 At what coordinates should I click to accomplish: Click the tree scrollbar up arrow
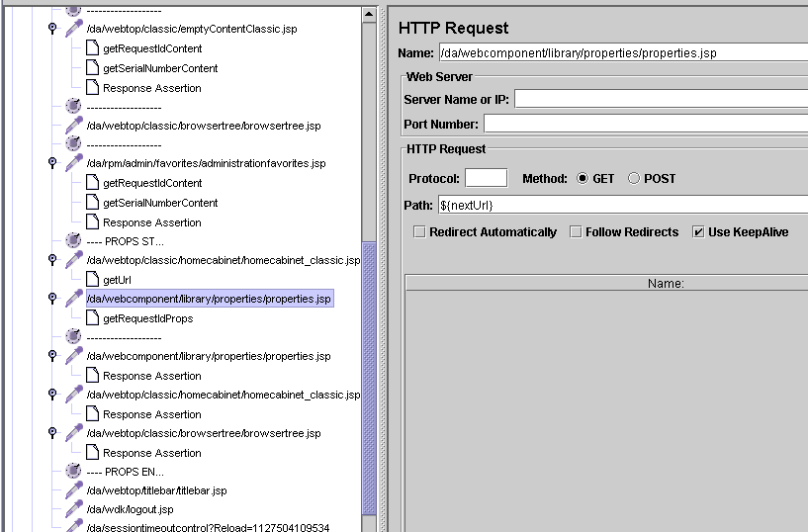click(x=369, y=14)
